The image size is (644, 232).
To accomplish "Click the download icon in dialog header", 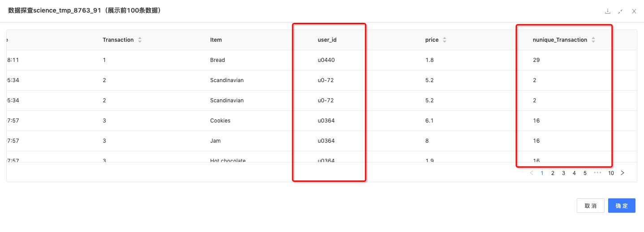I will pyautogui.click(x=608, y=11).
